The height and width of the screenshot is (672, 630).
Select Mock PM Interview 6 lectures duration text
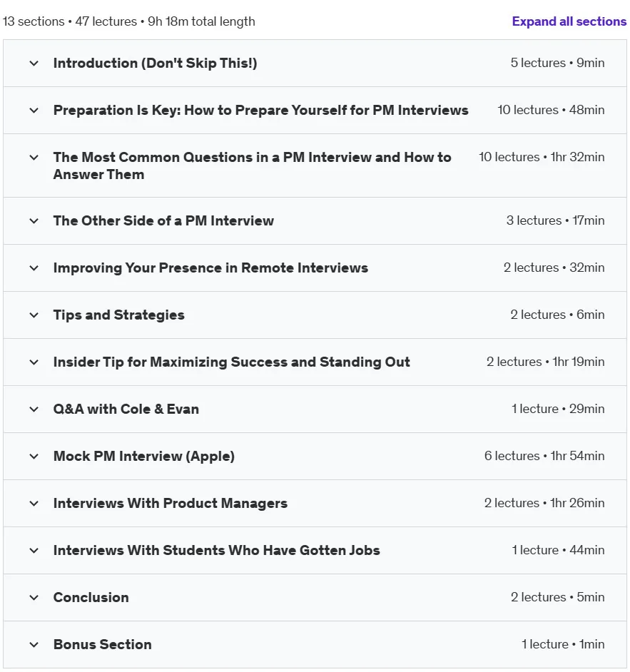pyautogui.click(x=544, y=456)
